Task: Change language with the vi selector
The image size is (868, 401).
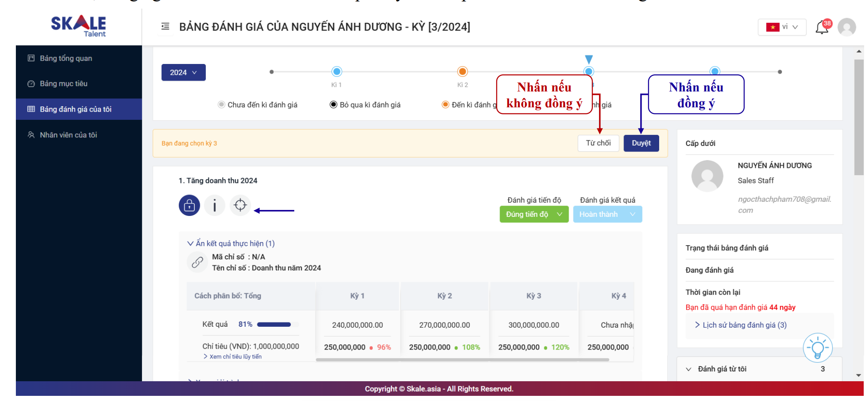Action: coord(782,27)
